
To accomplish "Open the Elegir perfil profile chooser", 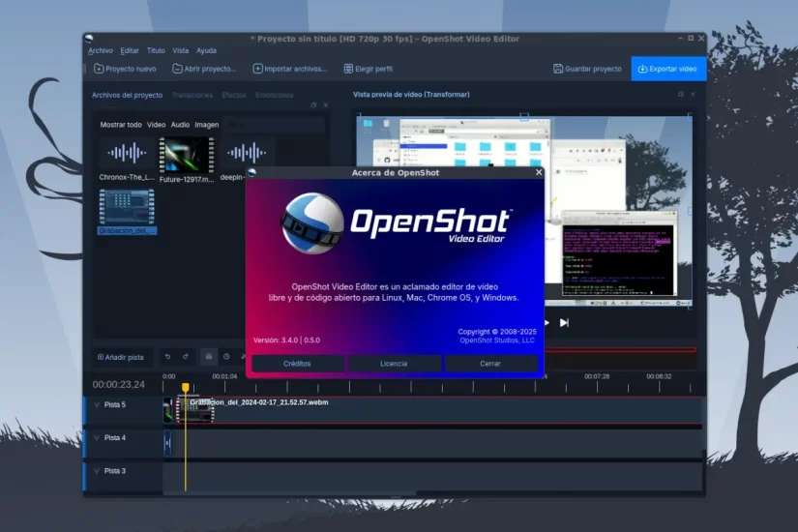I will tap(368, 69).
